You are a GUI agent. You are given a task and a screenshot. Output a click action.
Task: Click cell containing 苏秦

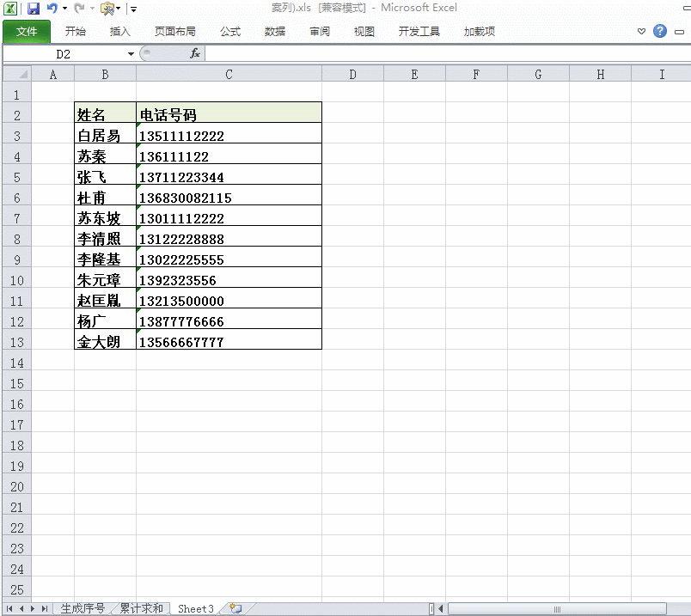tap(106, 154)
